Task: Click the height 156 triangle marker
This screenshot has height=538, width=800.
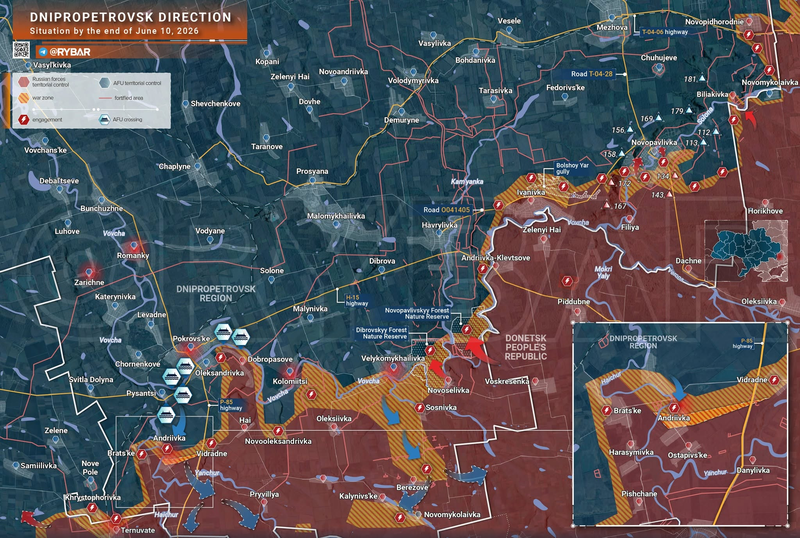Action: click(x=631, y=130)
